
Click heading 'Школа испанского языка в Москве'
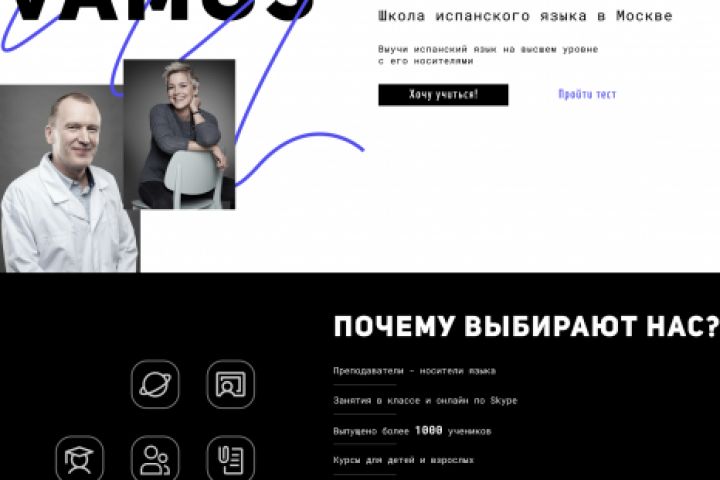(525, 16)
